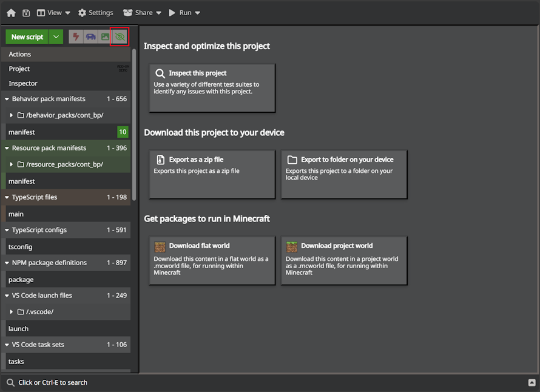Click the split-panel icon next to View
The height and width of the screenshot is (392, 540).
pos(40,12)
